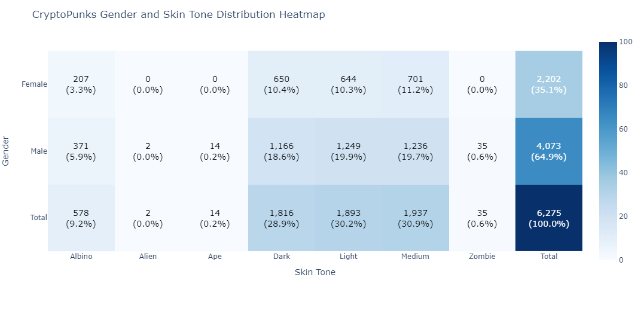Screen dimensions: 644x314
Task: Click the grand total cell showing 6,275
Action: click(x=548, y=218)
